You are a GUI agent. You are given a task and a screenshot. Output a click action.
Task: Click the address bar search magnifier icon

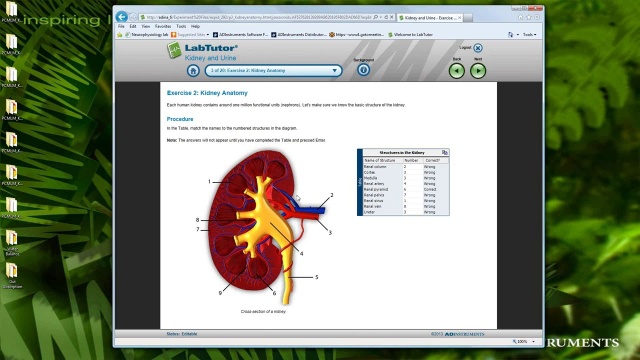pos(376,17)
